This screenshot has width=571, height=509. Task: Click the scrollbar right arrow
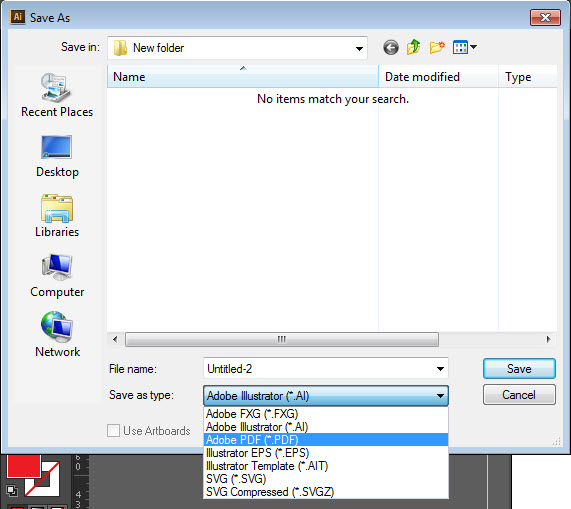click(548, 339)
